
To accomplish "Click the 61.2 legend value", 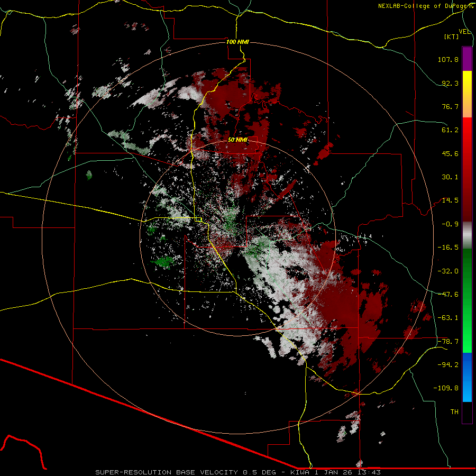I will [450, 130].
